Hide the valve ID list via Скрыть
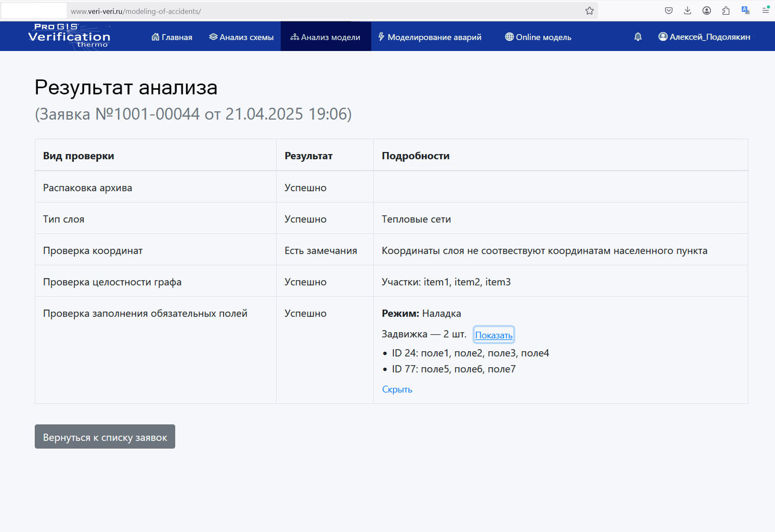 pyautogui.click(x=397, y=389)
